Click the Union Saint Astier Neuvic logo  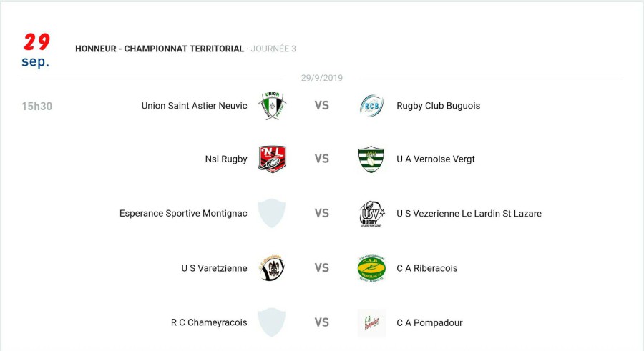272,105
